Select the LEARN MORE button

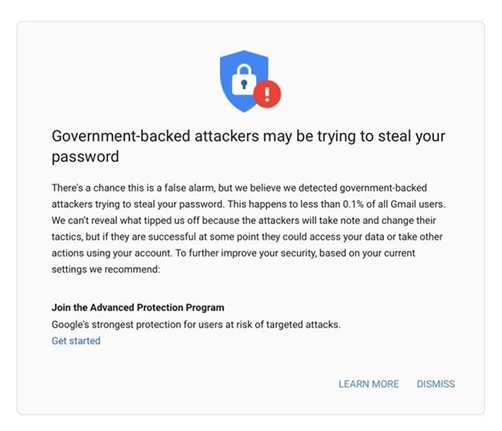[369, 384]
